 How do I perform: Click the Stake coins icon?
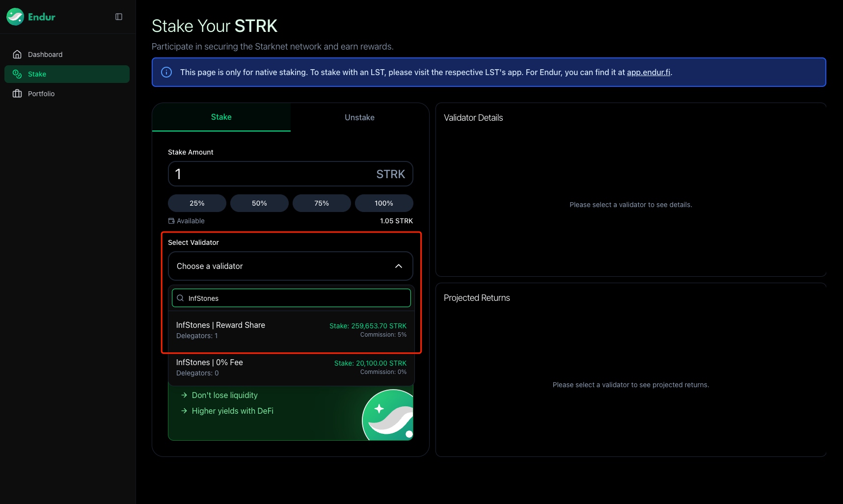pyautogui.click(x=17, y=74)
